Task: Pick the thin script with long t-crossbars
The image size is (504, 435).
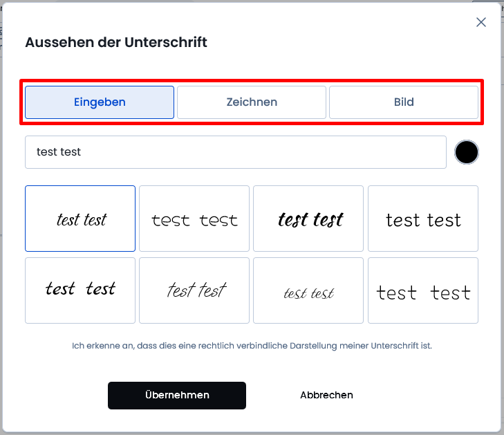Action: pos(194,290)
